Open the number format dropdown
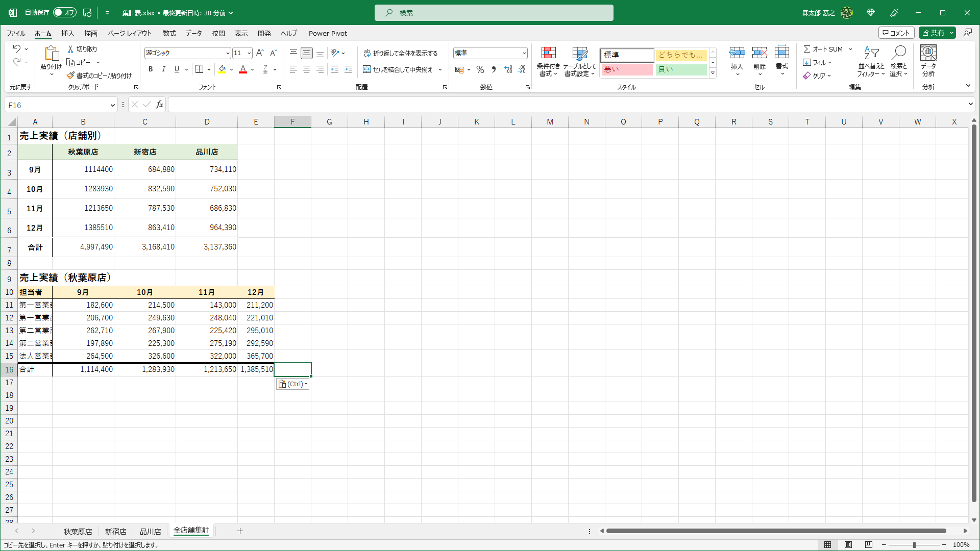 [x=524, y=53]
